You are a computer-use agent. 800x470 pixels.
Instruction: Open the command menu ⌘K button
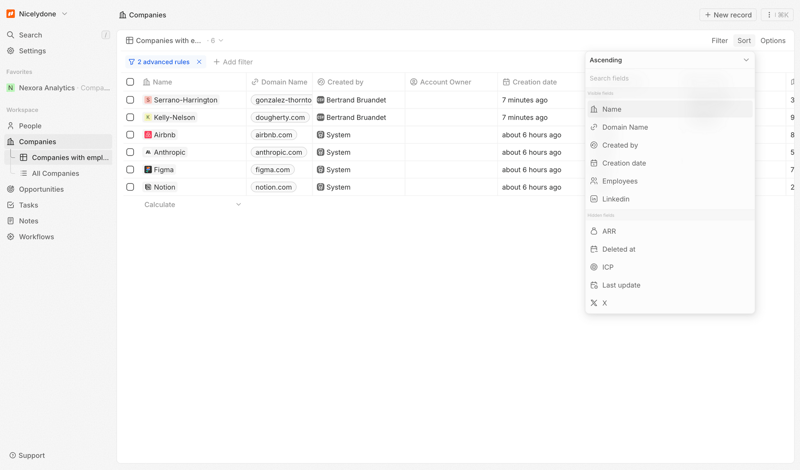pos(777,15)
